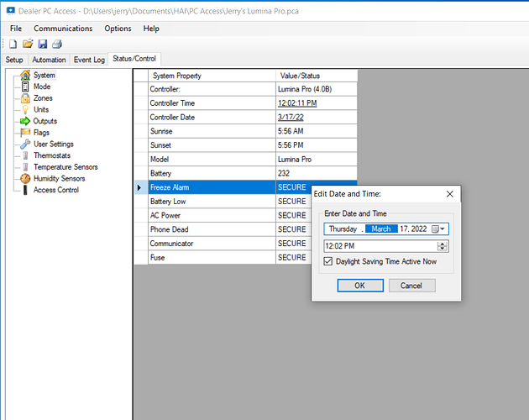Close the Edit Date and Time dialog
The image size is (529, 420).
coord(450,194)
